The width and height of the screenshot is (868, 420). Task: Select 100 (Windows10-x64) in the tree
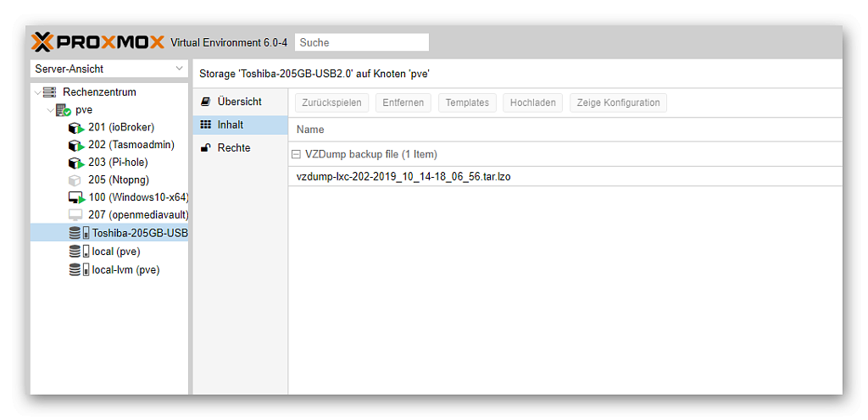coord(138,197)
